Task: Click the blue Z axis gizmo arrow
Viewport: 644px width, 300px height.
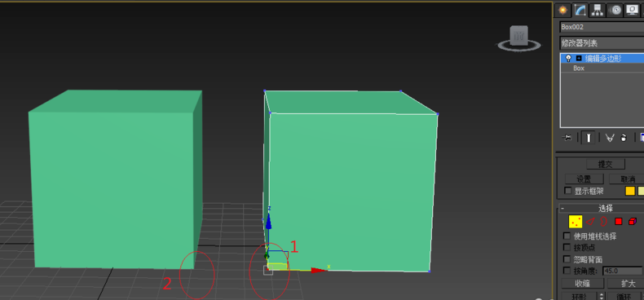Action: click(268, 221)
